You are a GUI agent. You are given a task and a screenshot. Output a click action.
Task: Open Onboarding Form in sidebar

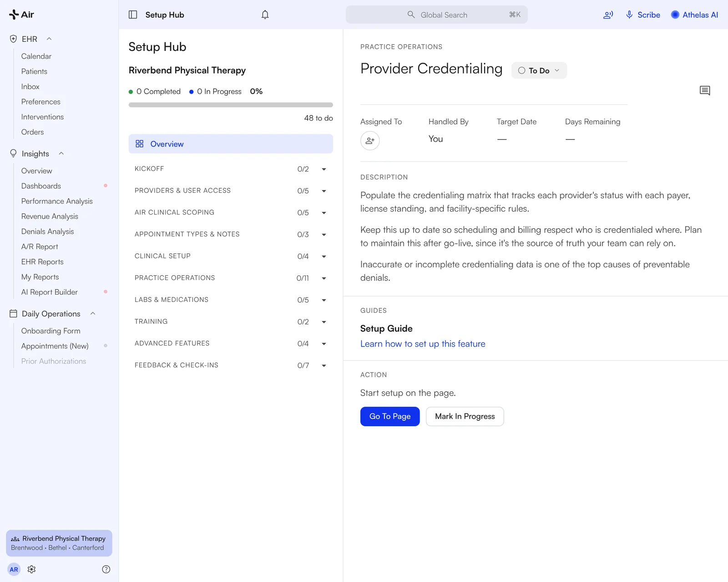pyautogui.click(x=51, y=331)
